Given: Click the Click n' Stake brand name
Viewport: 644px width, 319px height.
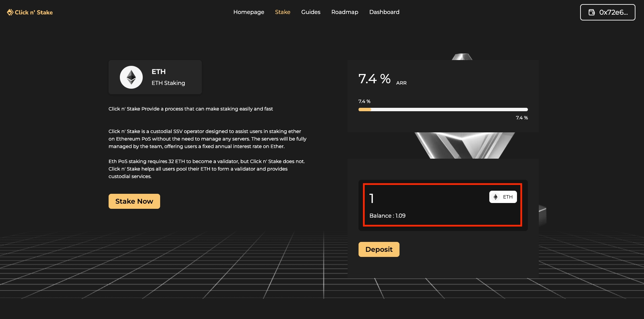Looking at the screenshot, I should [34, 12].
